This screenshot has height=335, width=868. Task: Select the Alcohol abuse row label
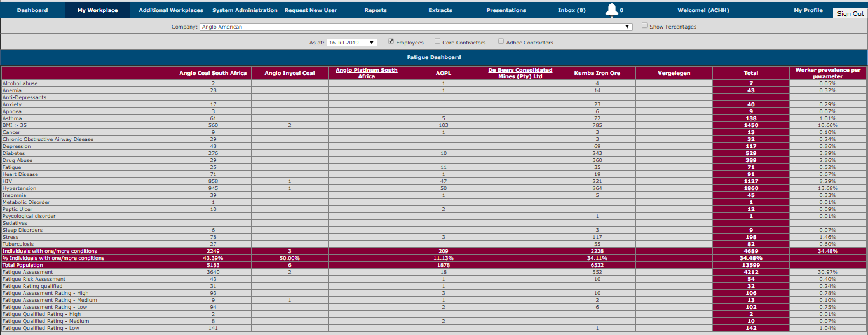pos(20,83)
